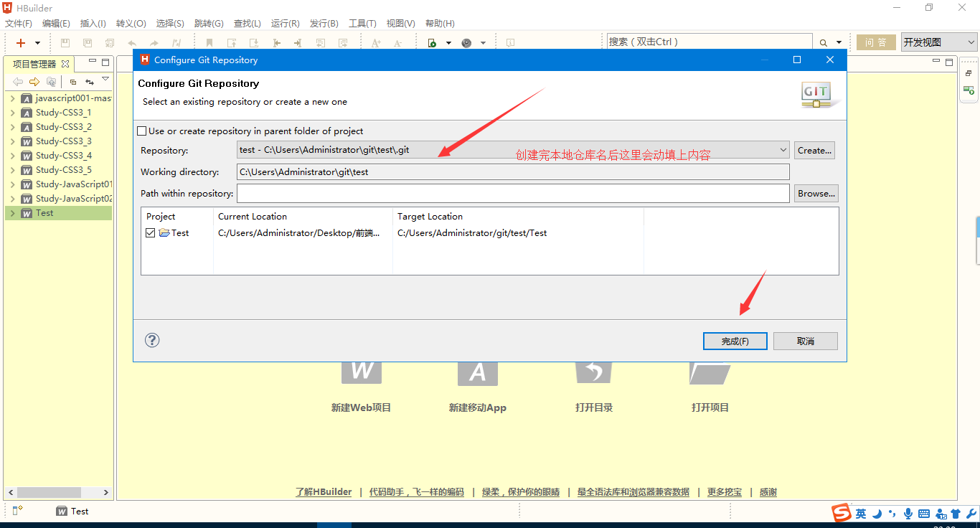980x528 pixels.
Task: Click the Path within repository input field
Action: pyautogui.click(x=513, y=194)
